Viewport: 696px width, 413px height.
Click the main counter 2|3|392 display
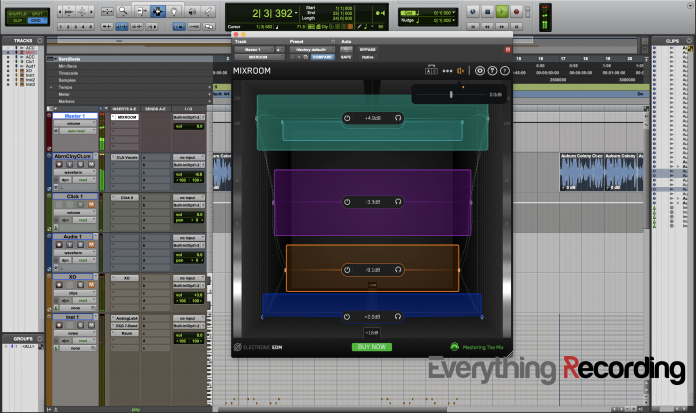point(273,13)
